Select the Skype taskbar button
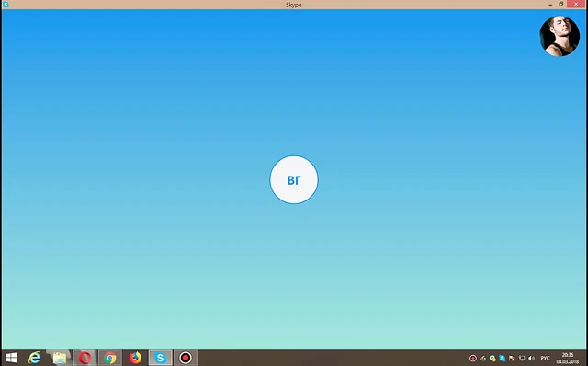Image resolution: width=588 pixels, height=366 pixels. 161,358
